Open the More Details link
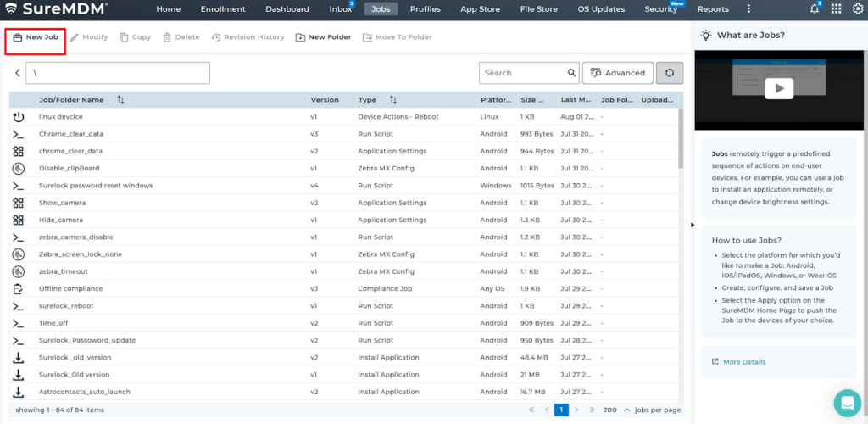 point(743,362)
